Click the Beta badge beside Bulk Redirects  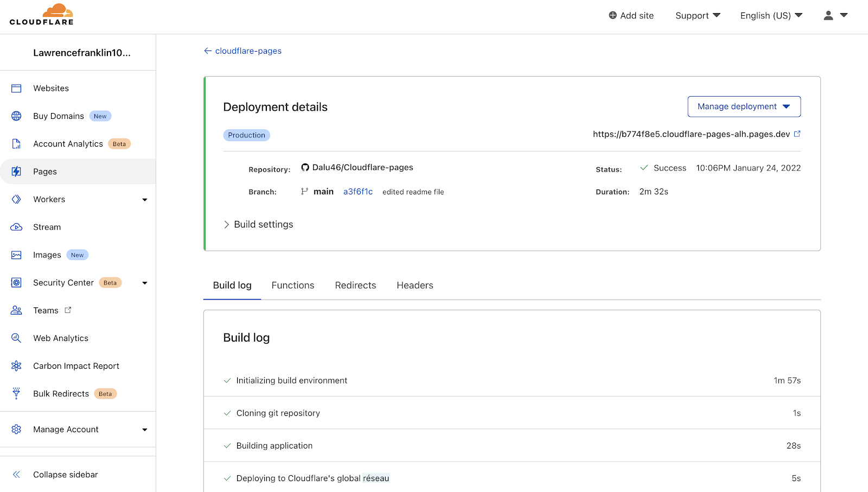(106, 394)
